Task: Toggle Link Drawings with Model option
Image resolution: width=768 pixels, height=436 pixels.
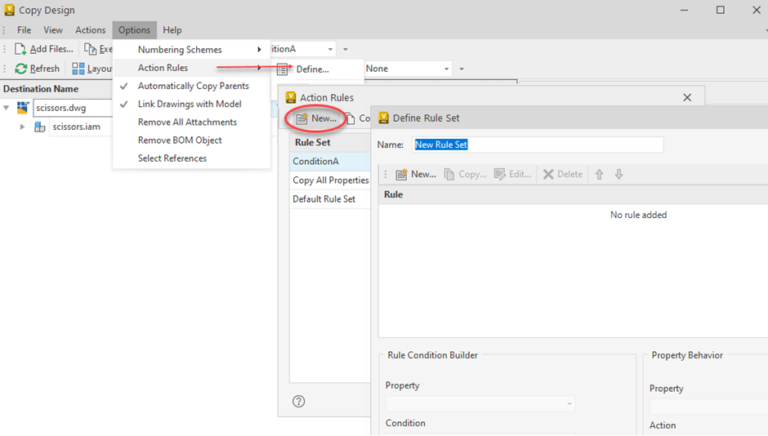Action: point(192,104)
